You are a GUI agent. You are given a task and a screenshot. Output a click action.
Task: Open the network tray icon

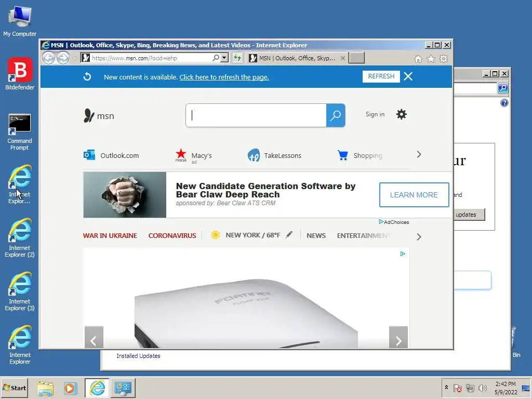tap(470, 388)
